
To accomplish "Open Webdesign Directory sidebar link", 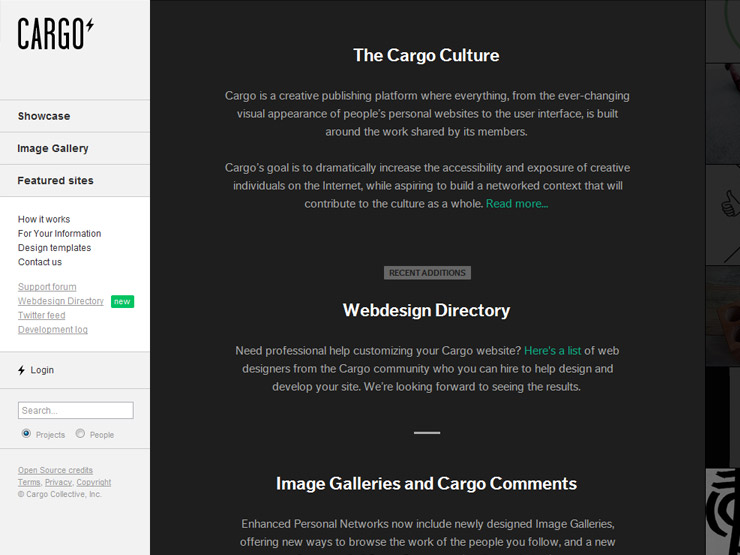I will pos(60,301).
